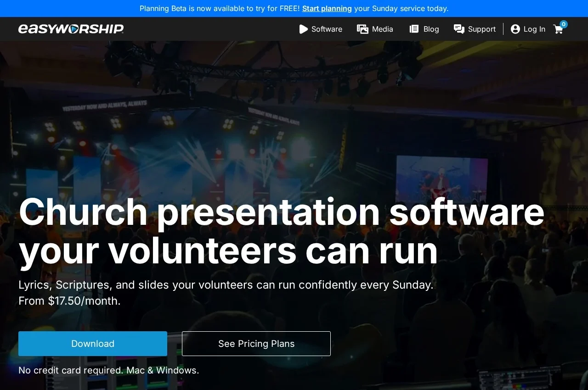Click 'No credit card required. Mac & Windows.' text
This screenshot has height=390, width=588.
109,370
